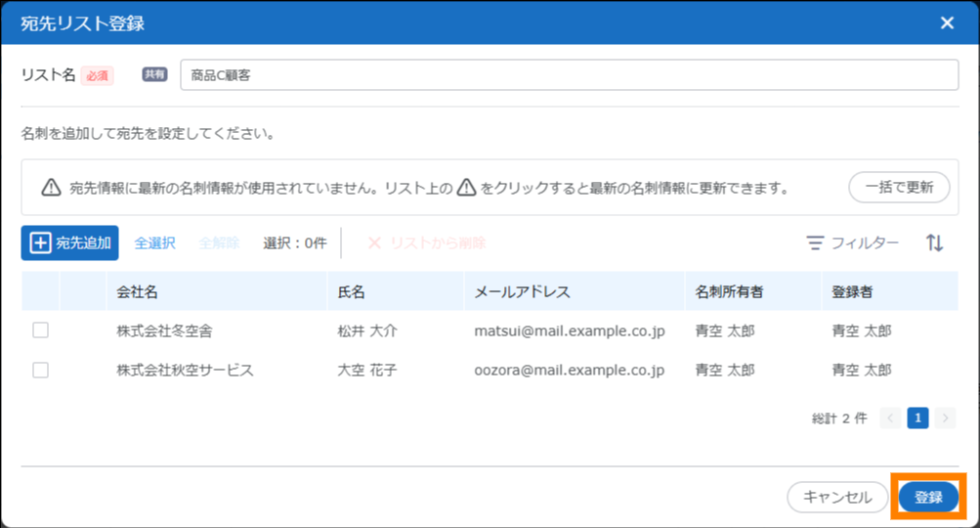Open the フィルター filter option
980x528 pixels.
tap(853, 243)
